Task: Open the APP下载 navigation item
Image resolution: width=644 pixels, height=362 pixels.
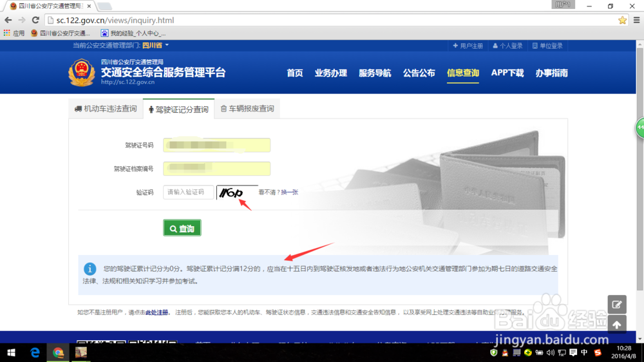Action: (507, 73)
